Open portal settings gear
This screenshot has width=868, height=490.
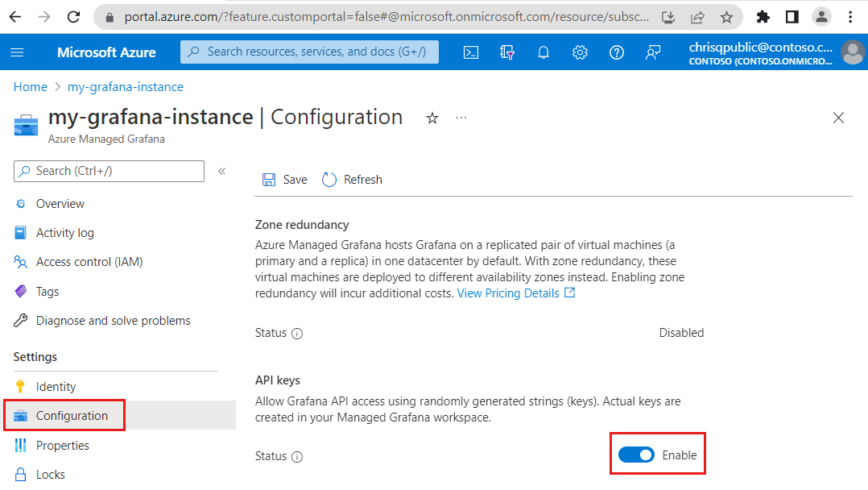pos(579,52)
